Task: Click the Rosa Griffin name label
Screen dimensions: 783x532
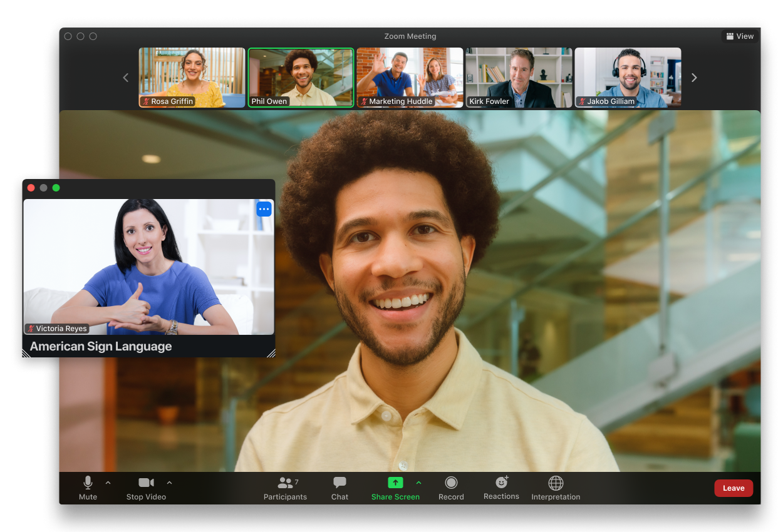Action: click(167, 101)
